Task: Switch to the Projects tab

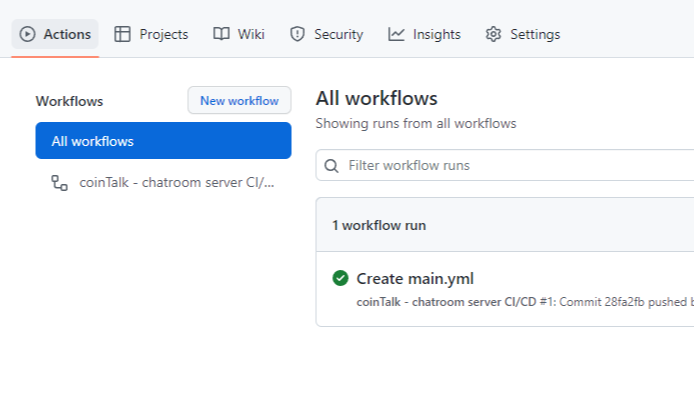Action: click(151, 34)
